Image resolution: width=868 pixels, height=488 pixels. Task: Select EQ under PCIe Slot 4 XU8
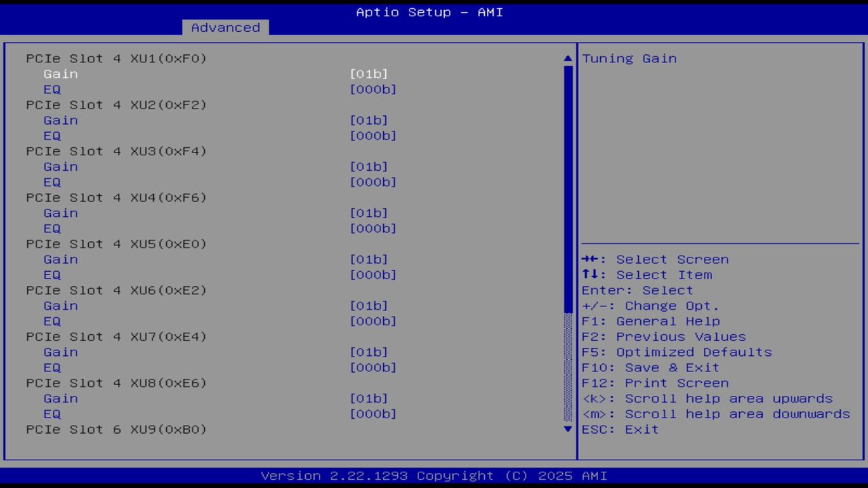52,413
